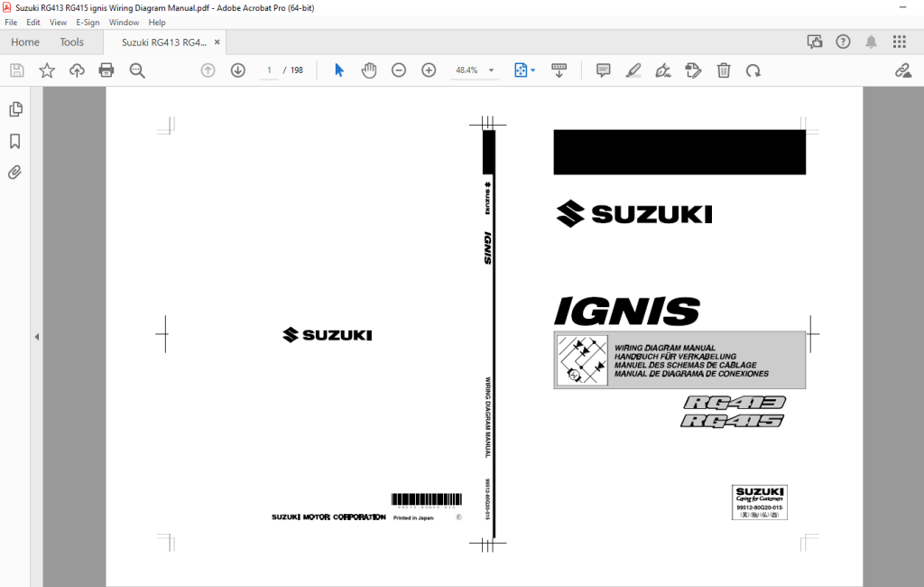This screenshot has width=924, height=587.
Task: Zoom in with the plus button
Action: tap(429, 70)
